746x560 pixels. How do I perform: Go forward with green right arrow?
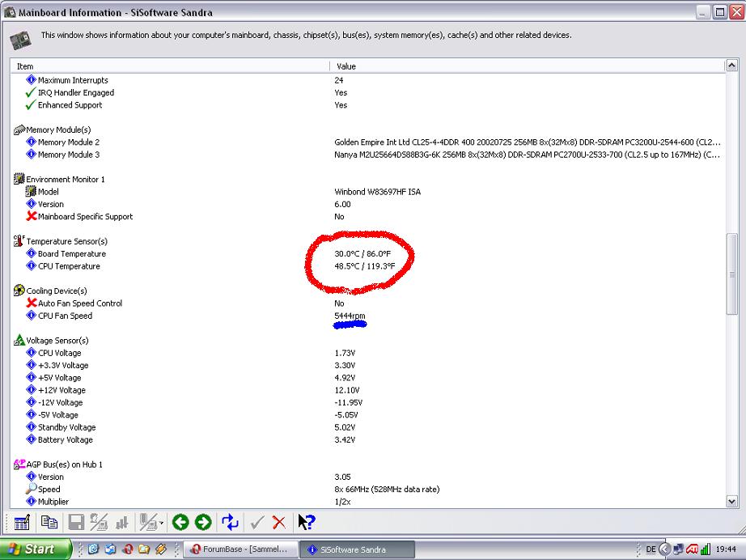[x=203, y=523]
